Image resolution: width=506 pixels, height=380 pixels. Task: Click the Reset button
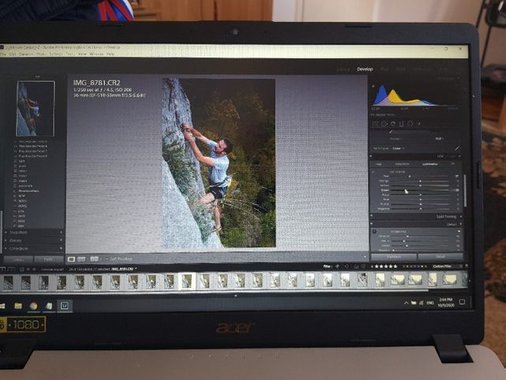(440, 257)
